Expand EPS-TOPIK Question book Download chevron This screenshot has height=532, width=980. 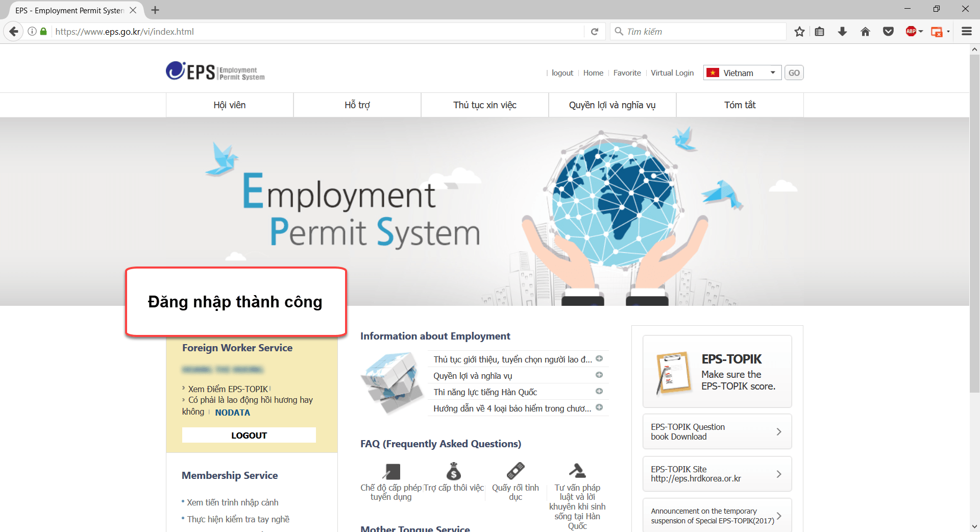779,432
